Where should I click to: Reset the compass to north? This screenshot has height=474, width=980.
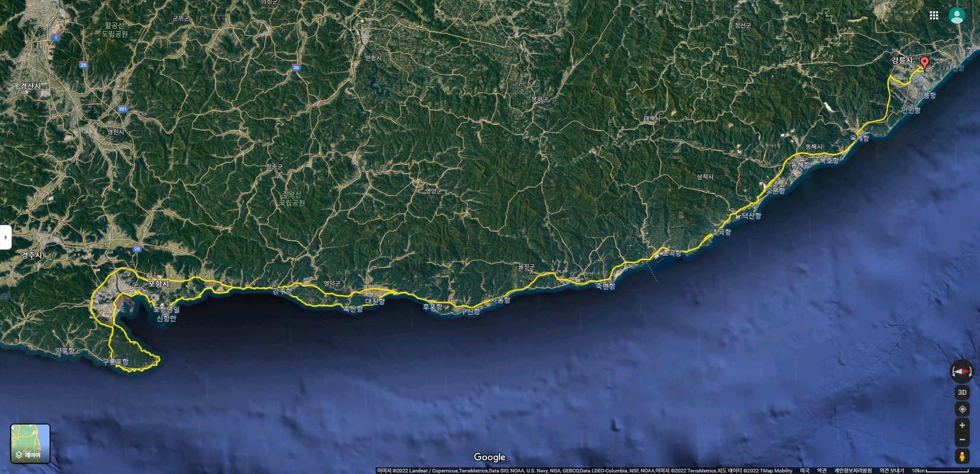(962, 371)
